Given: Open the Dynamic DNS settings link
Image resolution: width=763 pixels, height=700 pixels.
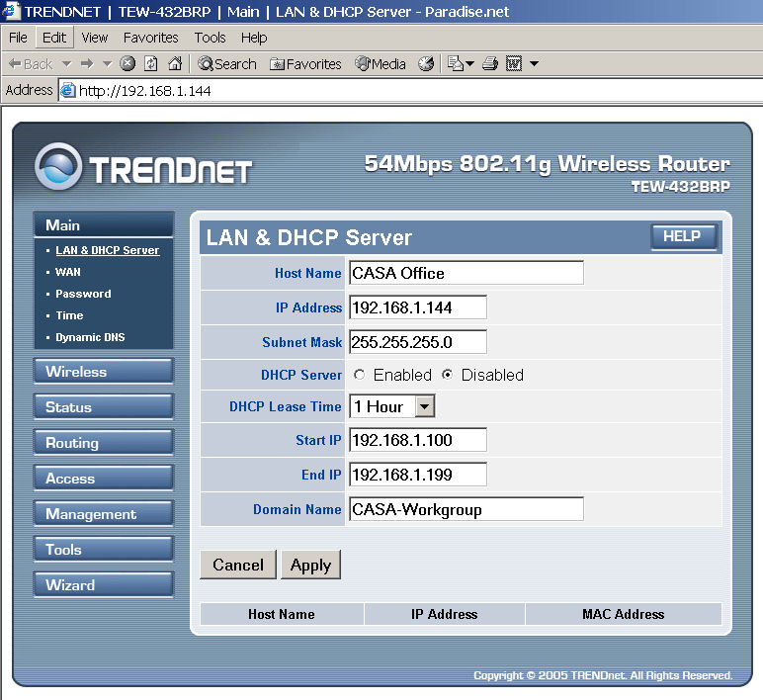Looking at the screenshot, I should (90, 337).
